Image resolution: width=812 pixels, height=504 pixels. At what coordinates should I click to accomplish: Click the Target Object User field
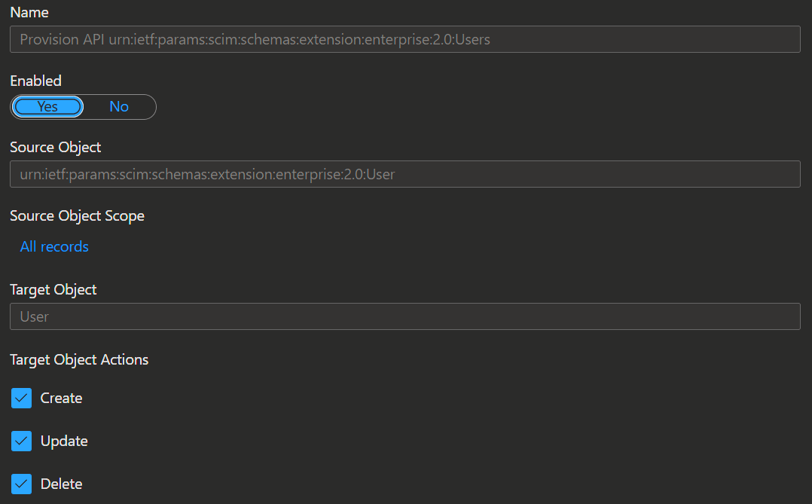click(405, 316)
